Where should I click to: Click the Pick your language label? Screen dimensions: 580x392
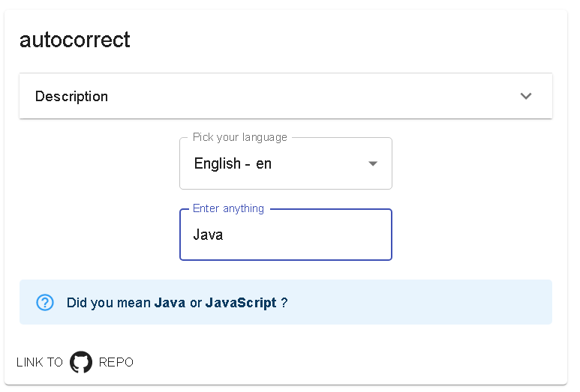point(239,137)
